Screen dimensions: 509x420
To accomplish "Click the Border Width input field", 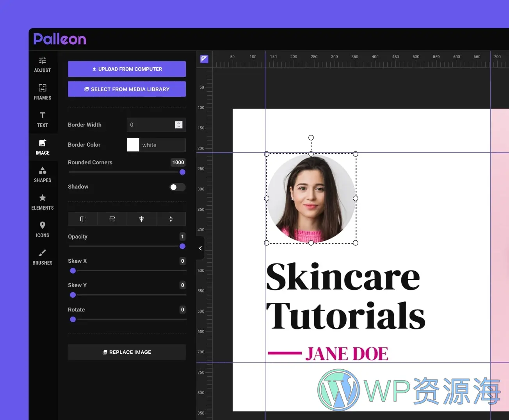I will click(152, 125).
